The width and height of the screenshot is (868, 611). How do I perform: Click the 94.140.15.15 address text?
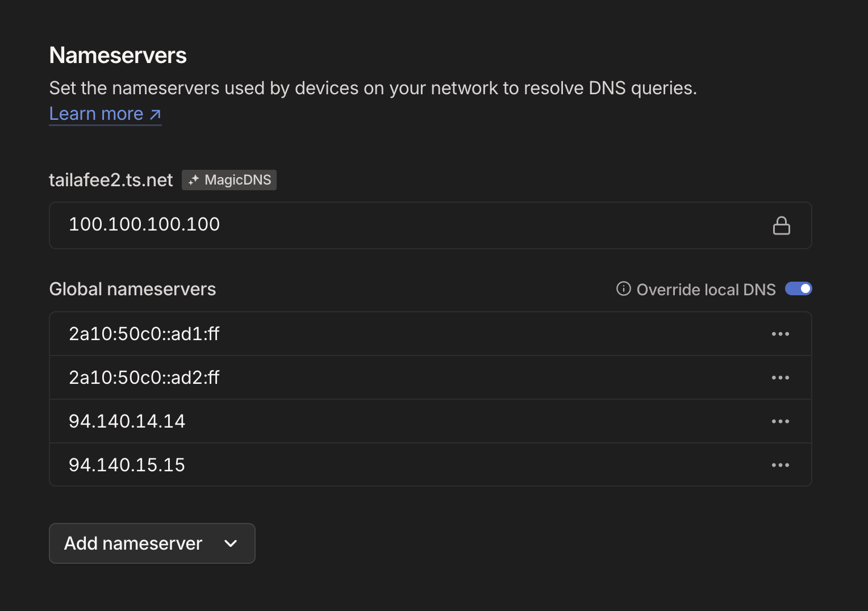coord(127,465)
